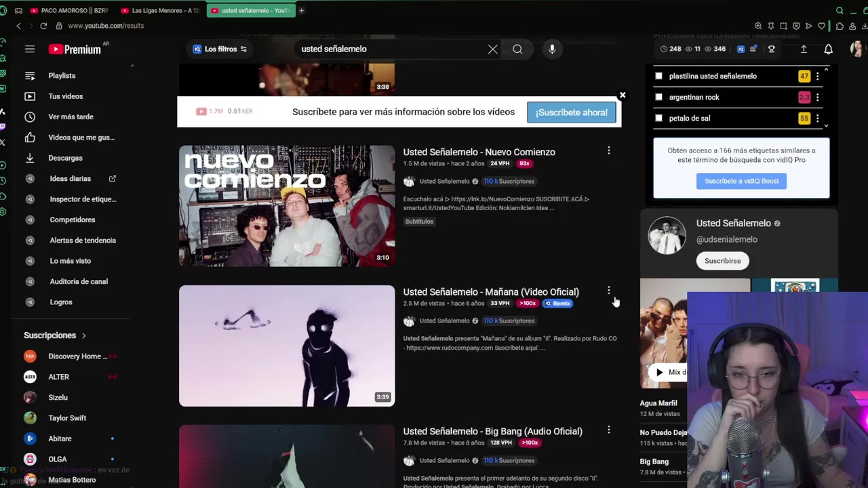868x488 pixels.
Task: Go to the YouTube Premium home logo
Action: pos(75,49)
